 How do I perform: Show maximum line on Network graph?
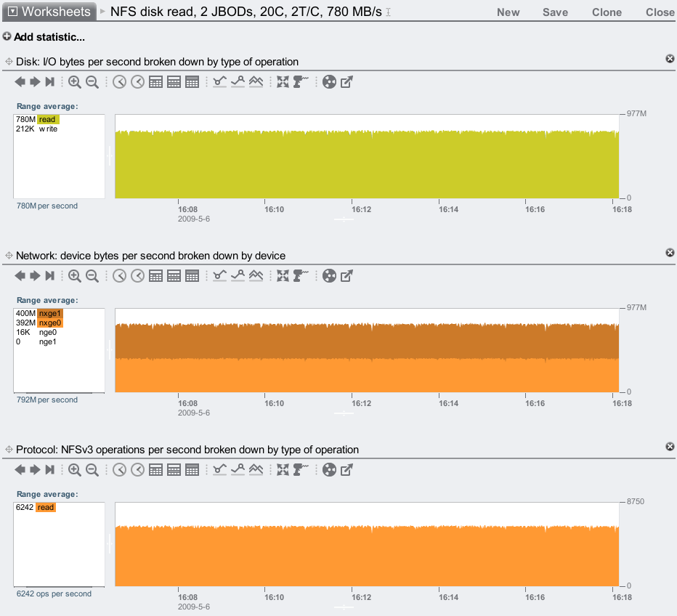(238, 276)
